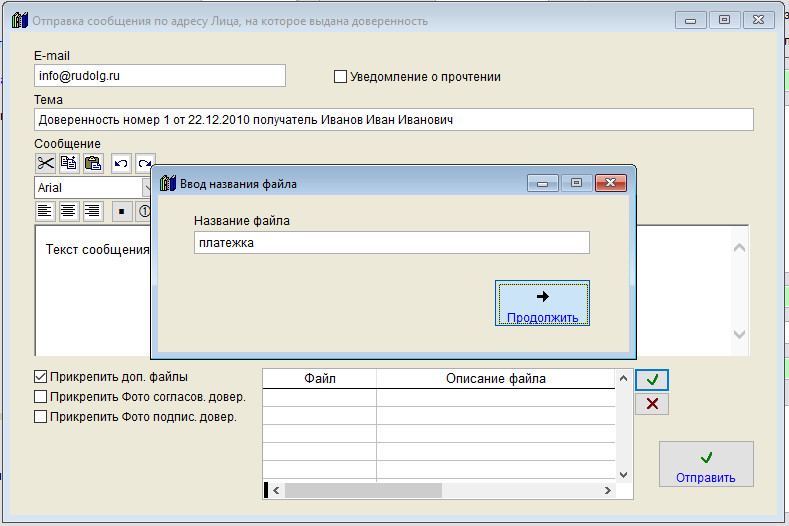Select first empty row in Файл column
This screenshot has width=789, height=526.
click(x=320, y=398)
